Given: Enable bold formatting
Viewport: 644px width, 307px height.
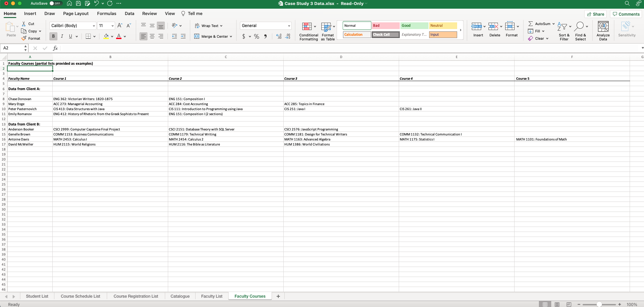Looking at the screenshot, I should tap(53, 36).
